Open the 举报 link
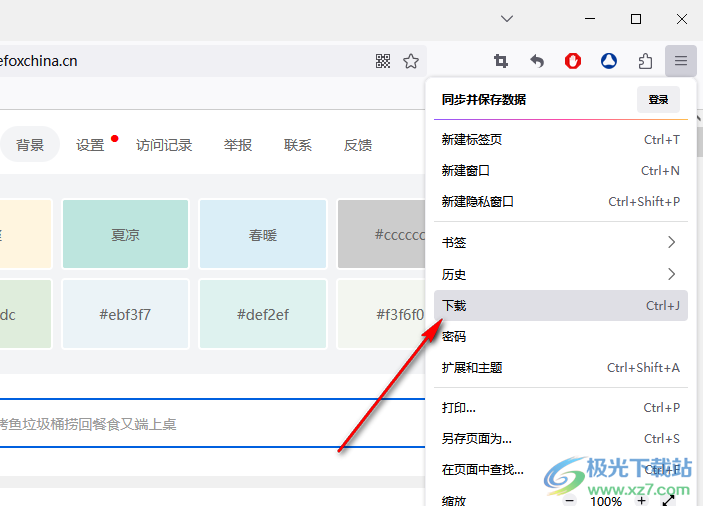 click(x=238, y=145)
